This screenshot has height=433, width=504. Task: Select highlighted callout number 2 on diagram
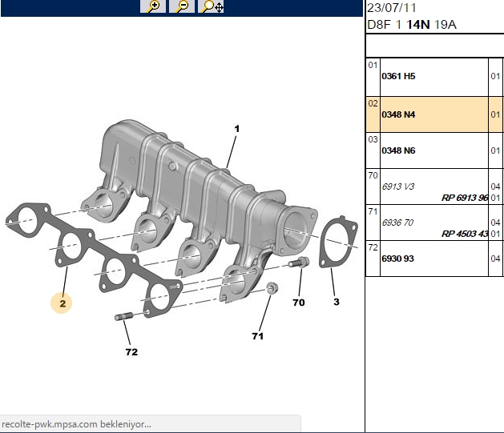(62, 303)
